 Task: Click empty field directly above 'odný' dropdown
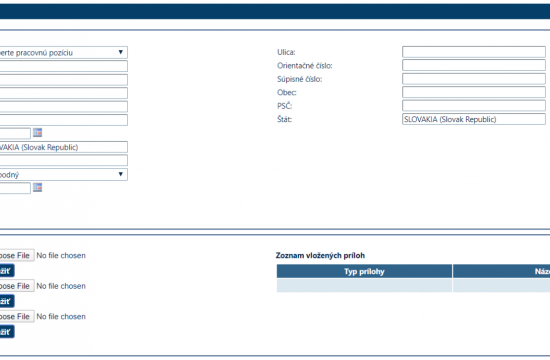(x=63, y=160)
